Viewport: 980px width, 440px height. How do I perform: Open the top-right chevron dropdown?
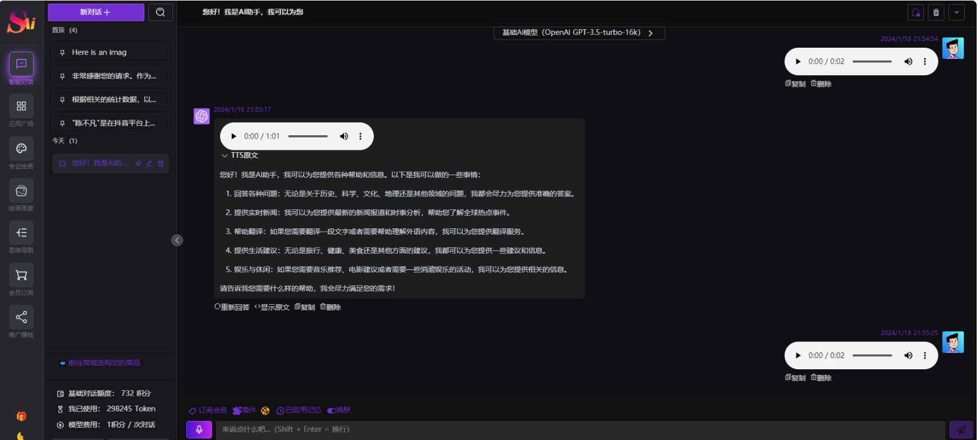coord(956,12)
